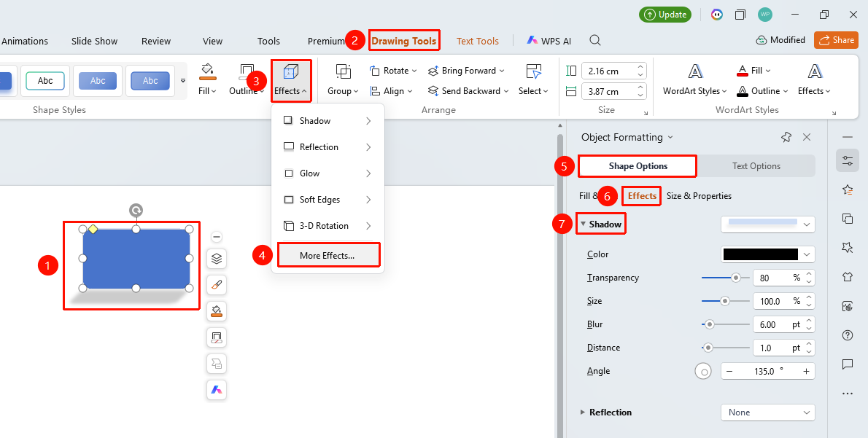This screenshot has width=868, height=438.
Task: Select the white outlined Abc shape style
Action: pos(45,81)
